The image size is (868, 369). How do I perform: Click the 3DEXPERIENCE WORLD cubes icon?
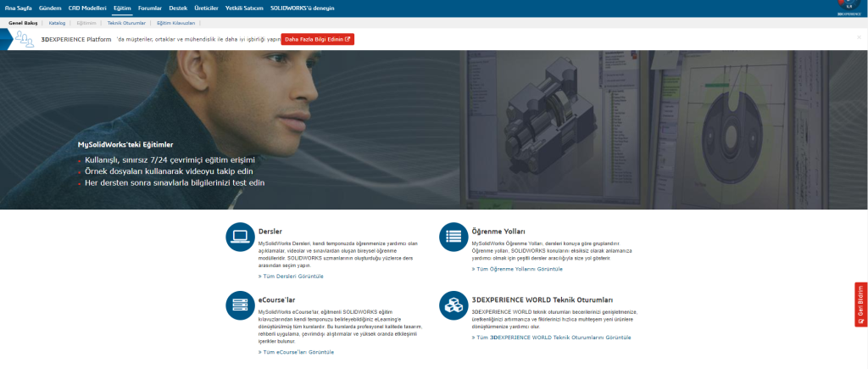coord(453,305)
